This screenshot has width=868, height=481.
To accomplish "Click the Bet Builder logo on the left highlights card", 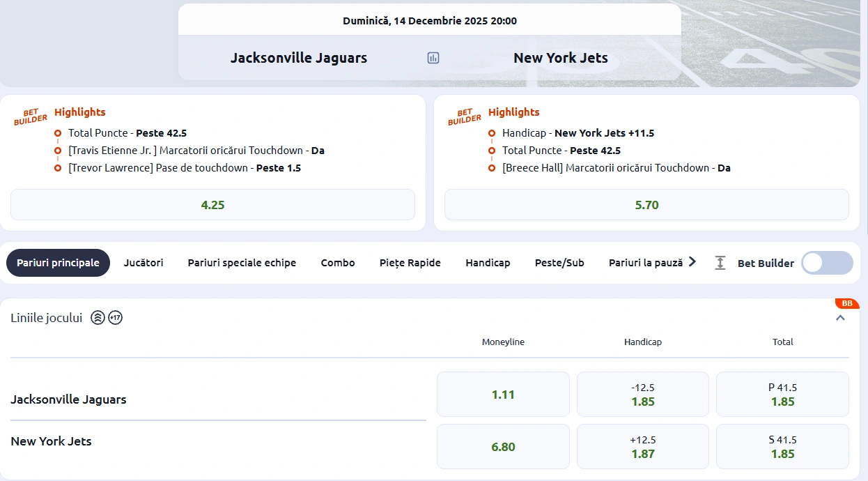I will 29,115.
